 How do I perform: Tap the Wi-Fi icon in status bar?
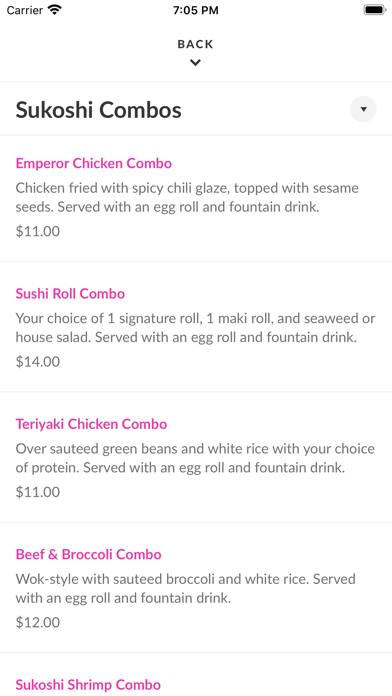pos(55,10)
